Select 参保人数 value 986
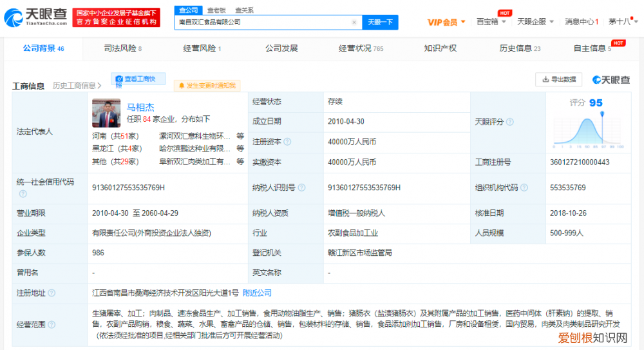This screenshot has width=644, height=350. [98, 253]
